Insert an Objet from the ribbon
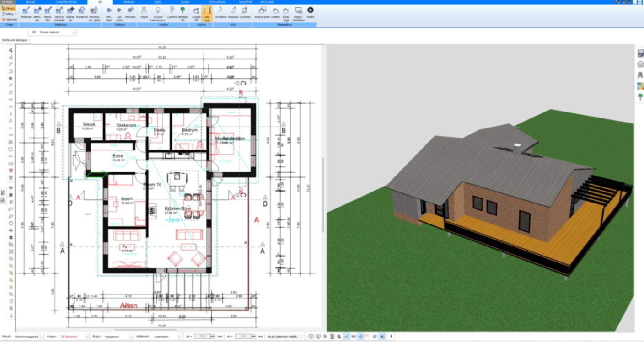Screen dimensions: 644x342 coord(144,12)
